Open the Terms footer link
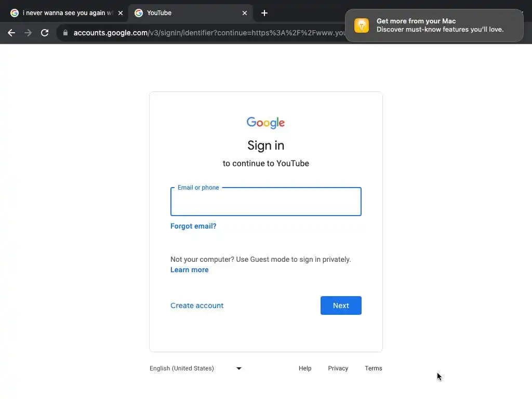Screen dimensions: 532x399 tap(373, 368)
